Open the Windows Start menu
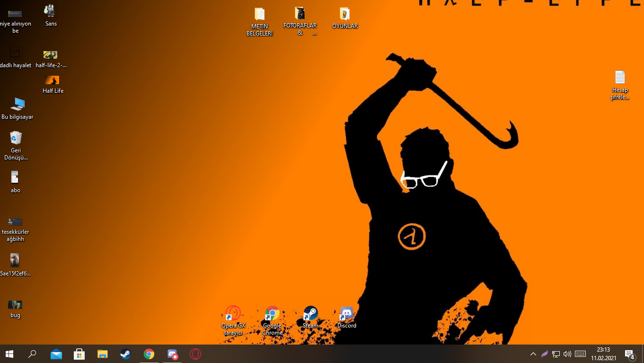Viewport: 644px width, 363px height. pyautogui.click(x=9, y=354)
